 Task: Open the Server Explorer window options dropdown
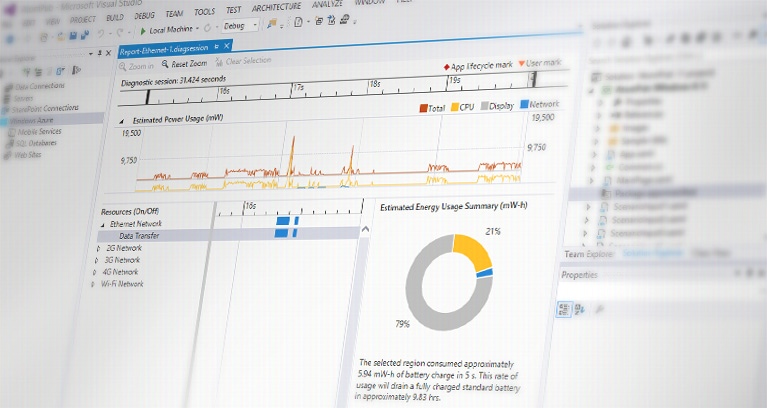click(x=91, y=53)
